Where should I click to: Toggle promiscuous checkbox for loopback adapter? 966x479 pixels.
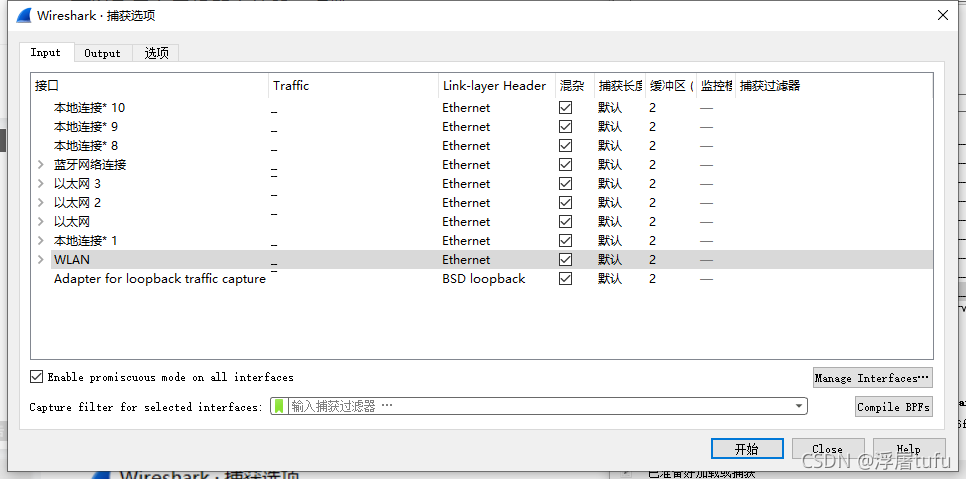click(566, 279)
